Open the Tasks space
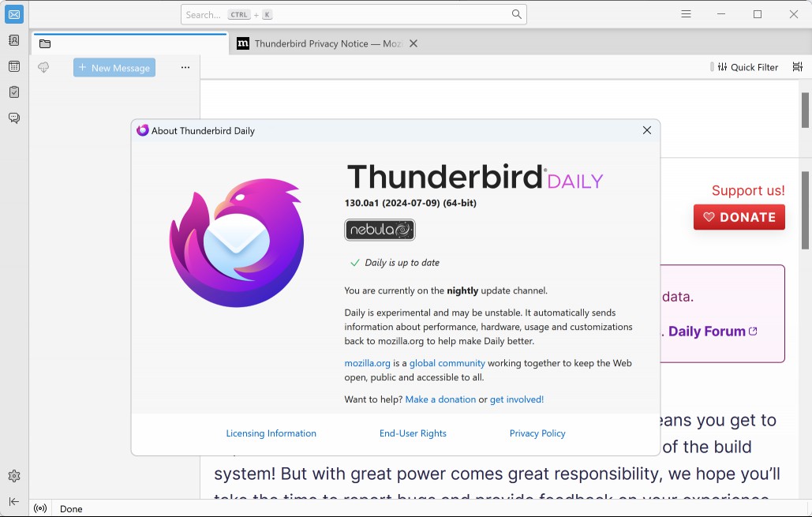This screenshot has width=812, height=517. pyautogui.click(x=14, y=92)
